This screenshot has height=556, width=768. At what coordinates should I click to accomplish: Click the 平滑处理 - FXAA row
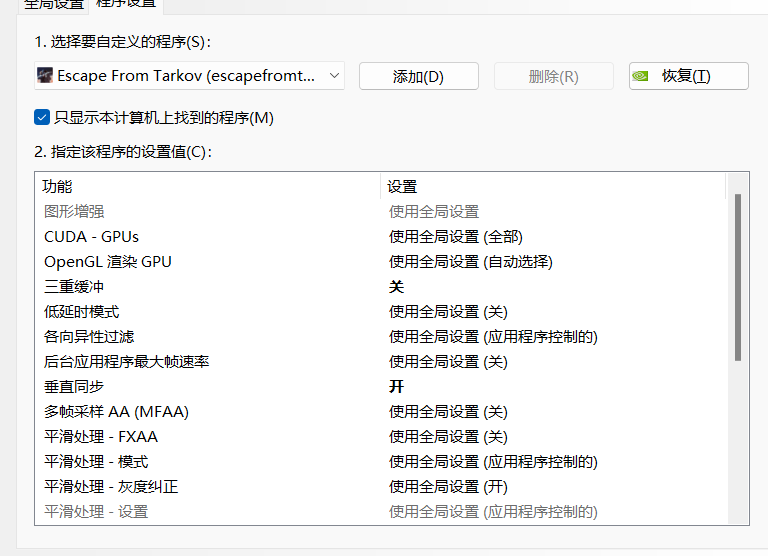click(x=101, y=437)
